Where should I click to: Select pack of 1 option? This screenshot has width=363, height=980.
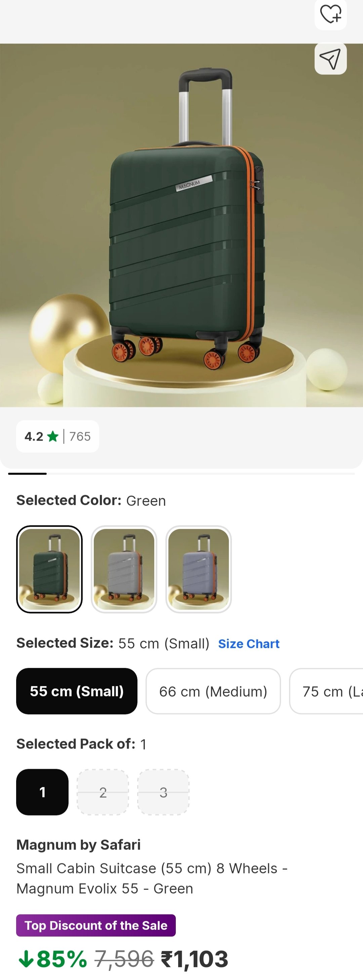coord(42,792)
